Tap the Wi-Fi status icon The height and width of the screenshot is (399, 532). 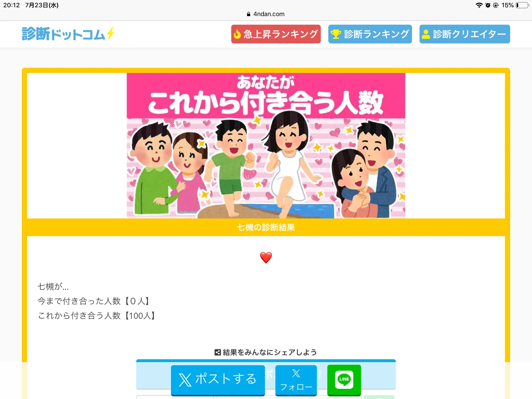pyautogui.click(x=479, y=5)
